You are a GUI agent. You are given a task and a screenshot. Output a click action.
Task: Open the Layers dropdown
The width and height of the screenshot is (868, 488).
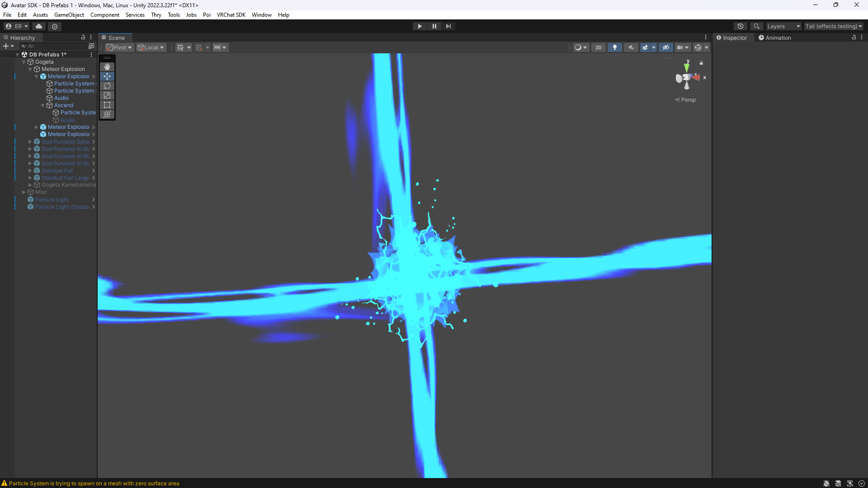pos(783,26)
